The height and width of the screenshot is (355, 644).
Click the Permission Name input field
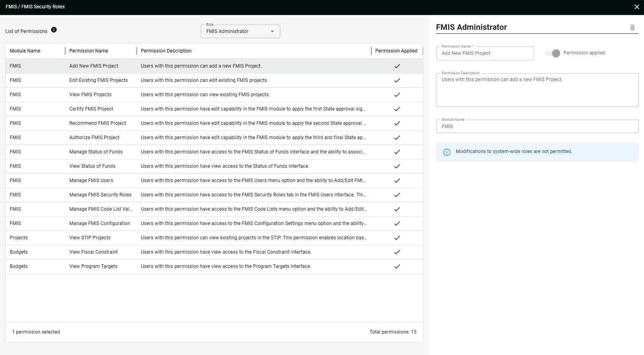tap(485, 53)
